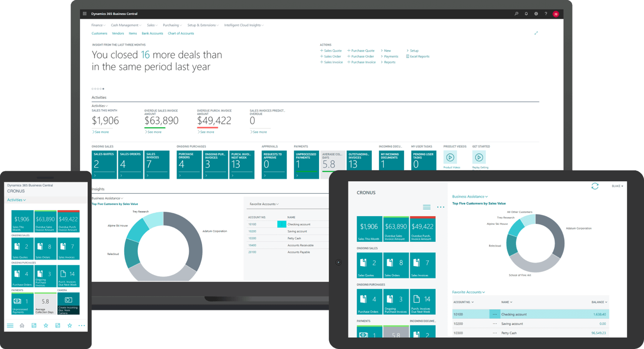Open the Chart of Accounts link
Viewport: 644px width, 349px height.
point(181,33)
